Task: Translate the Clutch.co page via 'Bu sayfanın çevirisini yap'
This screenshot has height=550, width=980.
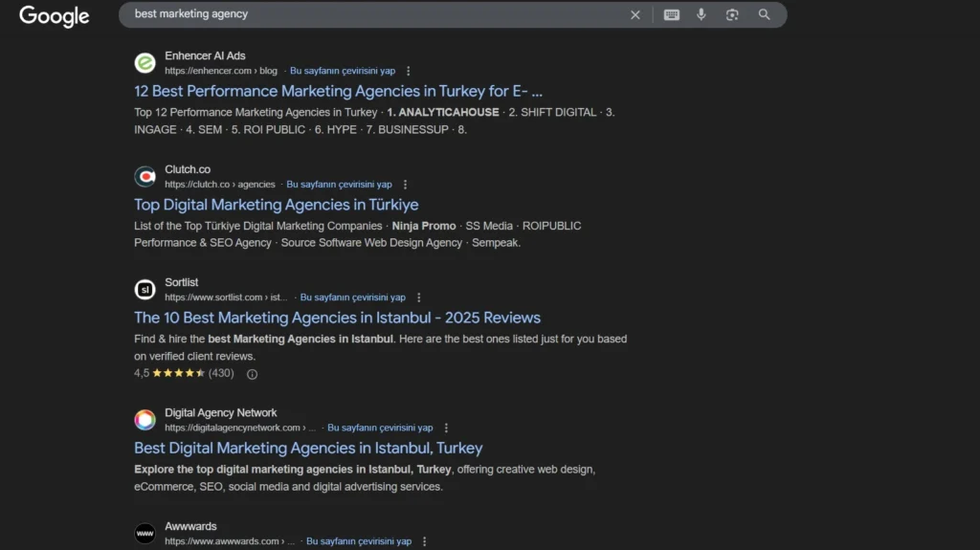Action: (340, 185)
